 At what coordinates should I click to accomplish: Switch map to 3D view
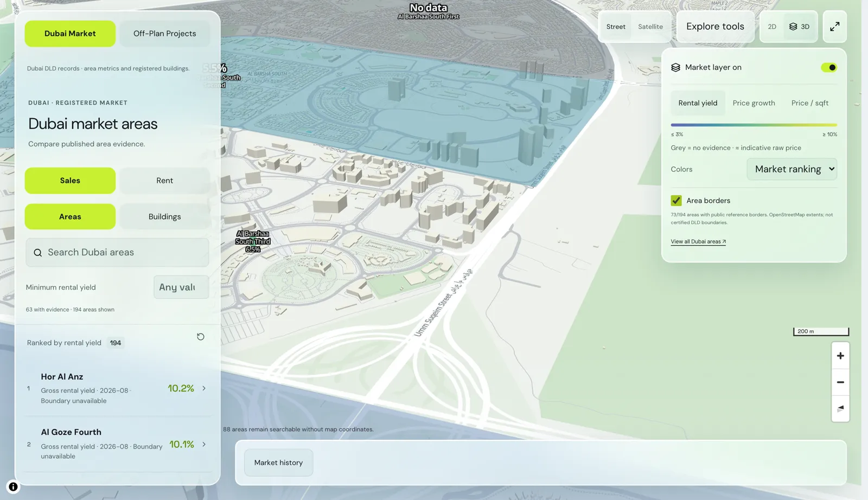(x=800, y=27)
